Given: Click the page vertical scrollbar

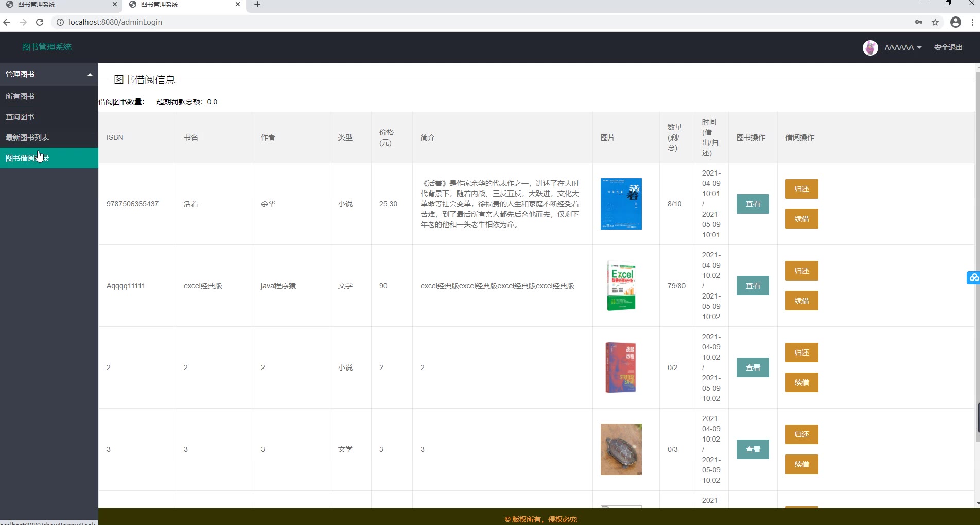Looking at the screenshot, I should [977, 257].
